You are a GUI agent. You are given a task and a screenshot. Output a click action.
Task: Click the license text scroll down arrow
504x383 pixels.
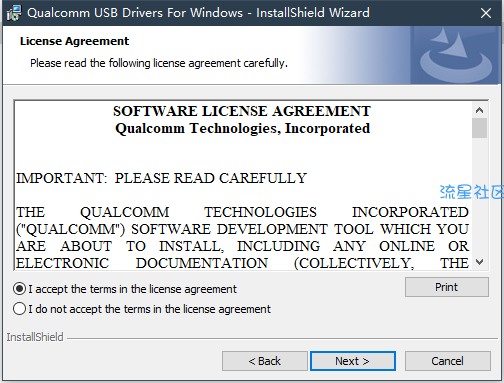click(479, 262)
